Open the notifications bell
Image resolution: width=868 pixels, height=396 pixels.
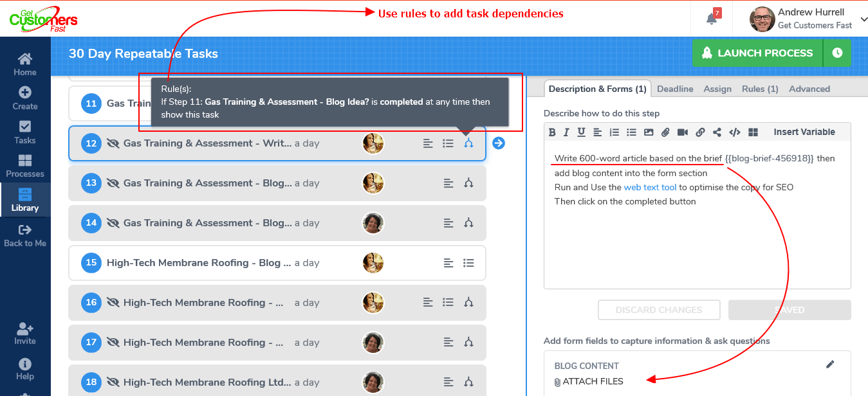pos(712,18)
